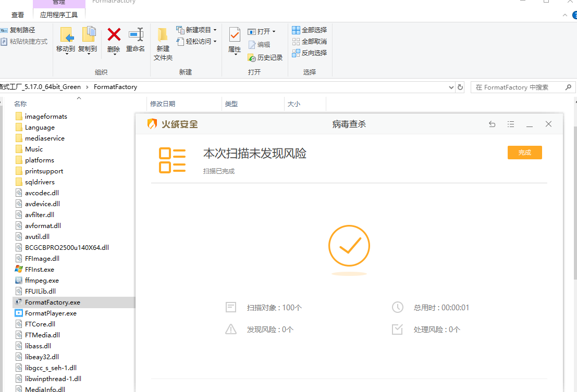The width and height of the screenshot is (577, 392).
Task: Click 全部取消 (Select none)
Action: point(310,42)
